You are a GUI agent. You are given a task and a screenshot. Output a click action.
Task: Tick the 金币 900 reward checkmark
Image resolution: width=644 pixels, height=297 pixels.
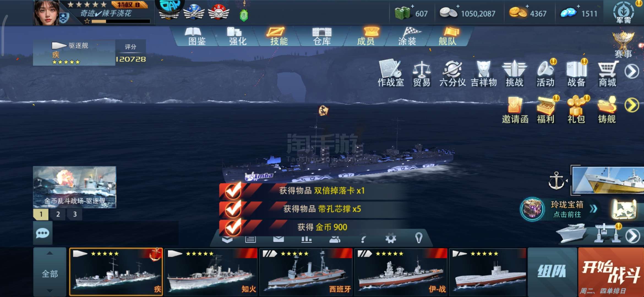pos(233,227)
